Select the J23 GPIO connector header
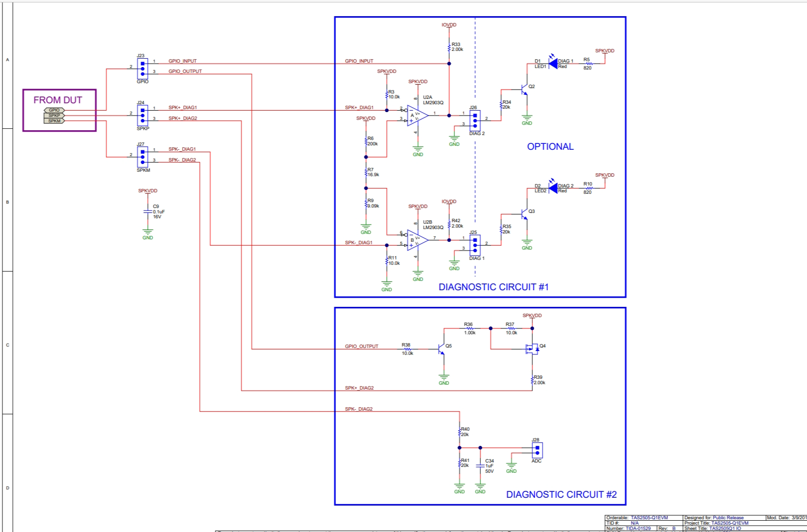The width and height of the screenshot is (807, 532). pos(142,69)
